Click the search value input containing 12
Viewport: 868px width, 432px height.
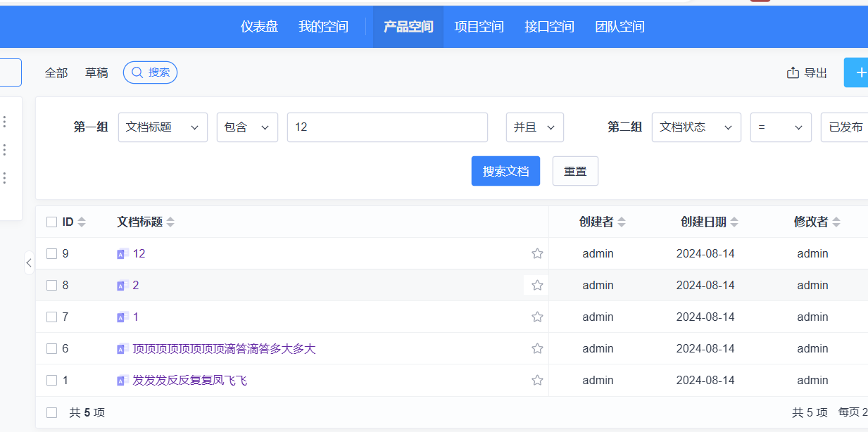pyautogui.click(x=387, y=127)
